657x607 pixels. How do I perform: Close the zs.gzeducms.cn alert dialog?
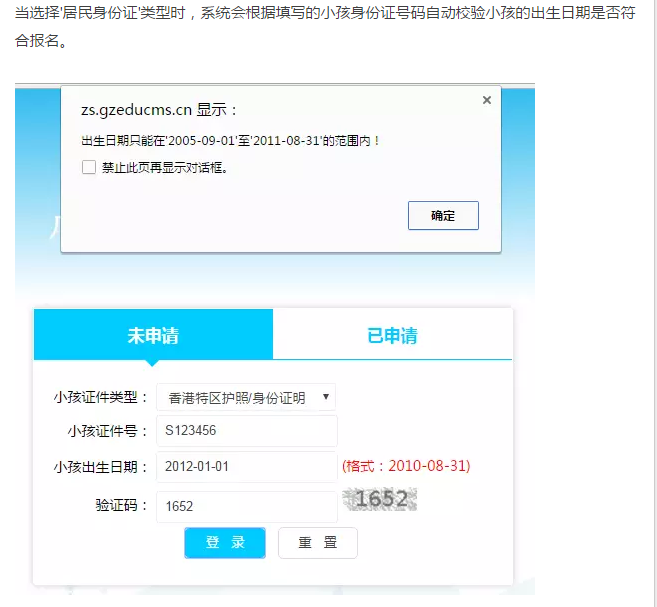486,100
